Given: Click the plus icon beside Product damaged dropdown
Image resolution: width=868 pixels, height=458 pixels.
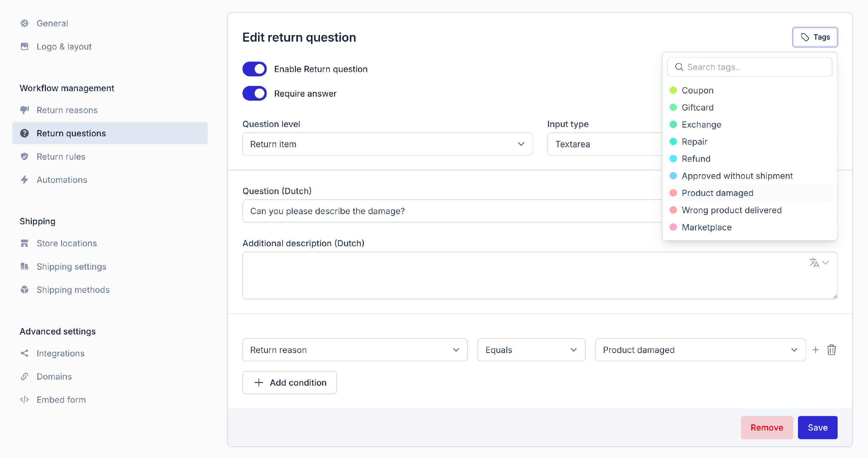Looking at the screenshot, I should (815, 350).
